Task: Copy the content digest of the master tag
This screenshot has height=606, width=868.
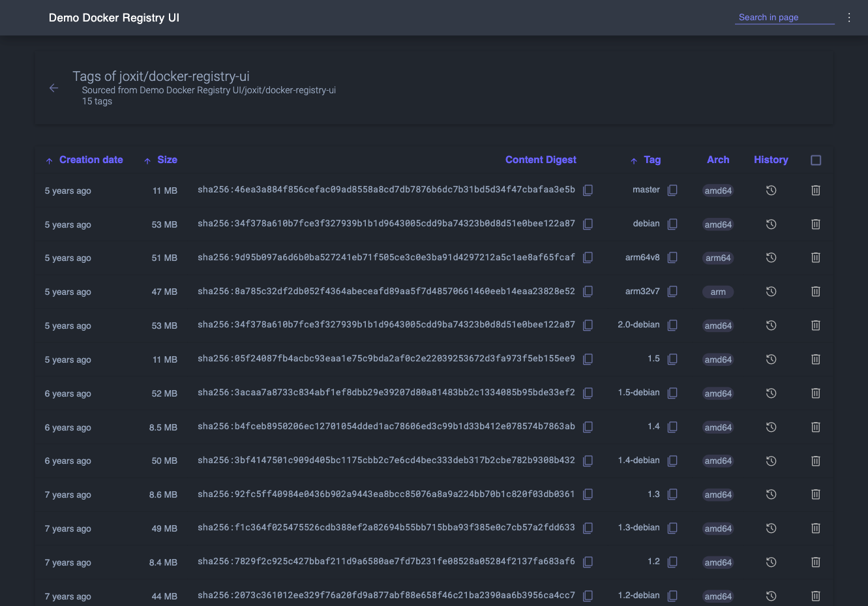Action: point(588,190)
